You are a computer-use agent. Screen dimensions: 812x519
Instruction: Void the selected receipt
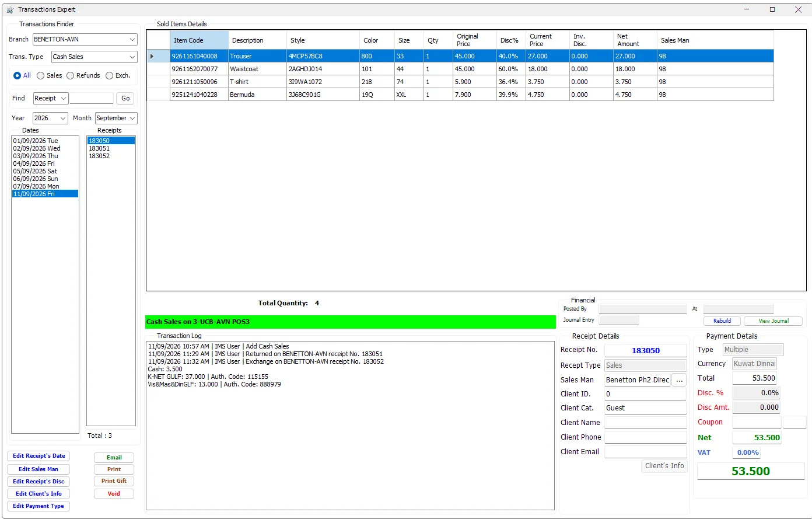[x=114, y=494]
